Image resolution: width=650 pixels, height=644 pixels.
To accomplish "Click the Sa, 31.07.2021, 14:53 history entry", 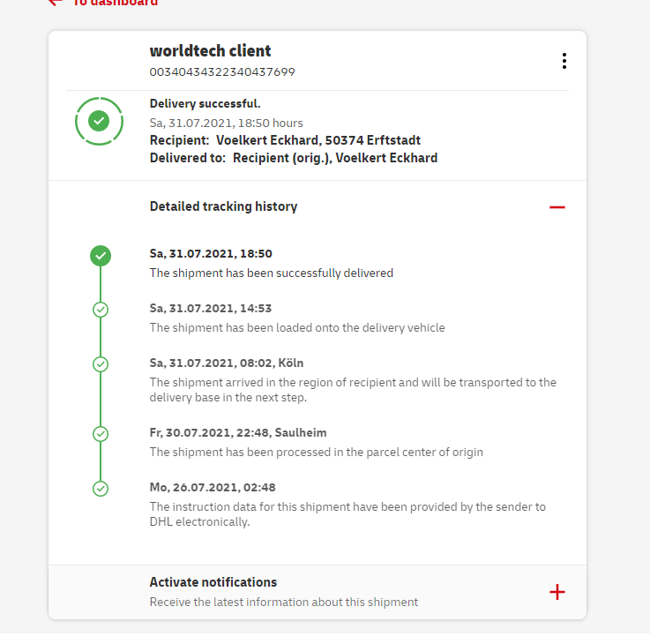I will click(211, 308).
